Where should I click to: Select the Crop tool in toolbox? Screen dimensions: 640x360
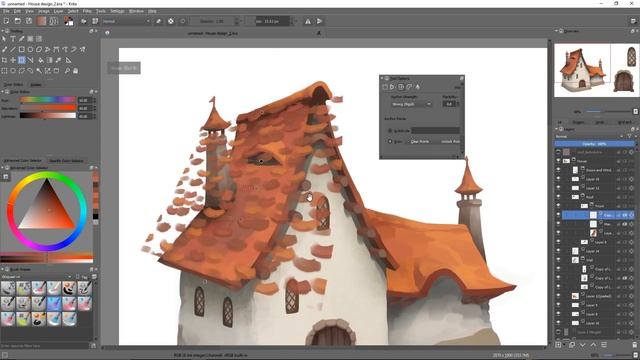point(4,60)
